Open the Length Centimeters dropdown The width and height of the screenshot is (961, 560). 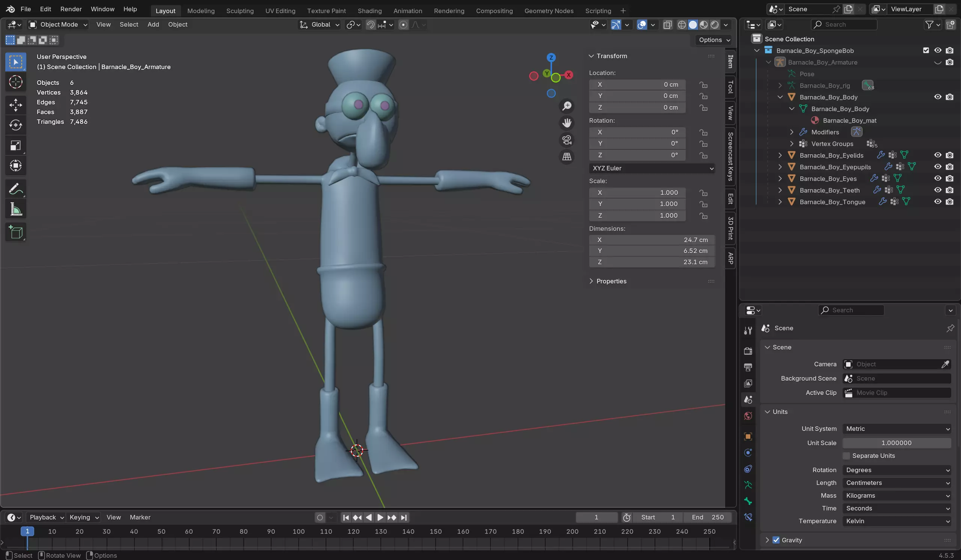point(896,483)
